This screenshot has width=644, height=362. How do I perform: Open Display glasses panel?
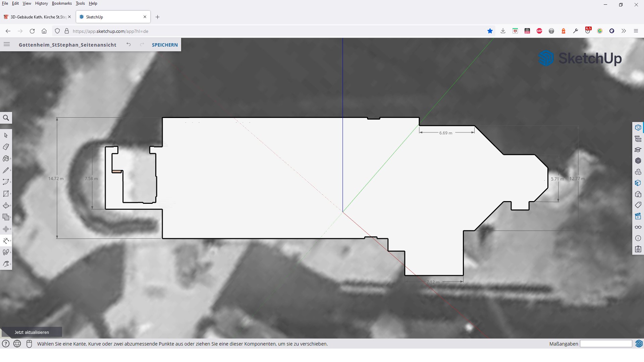[638, 227]
